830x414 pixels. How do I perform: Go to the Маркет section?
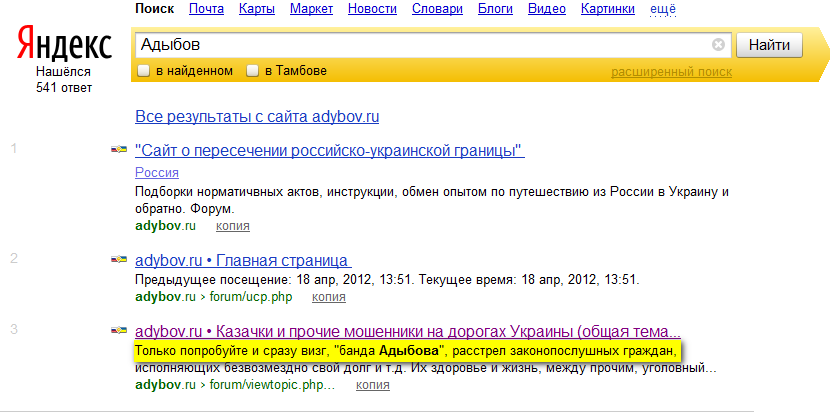(x=311, y=9)
